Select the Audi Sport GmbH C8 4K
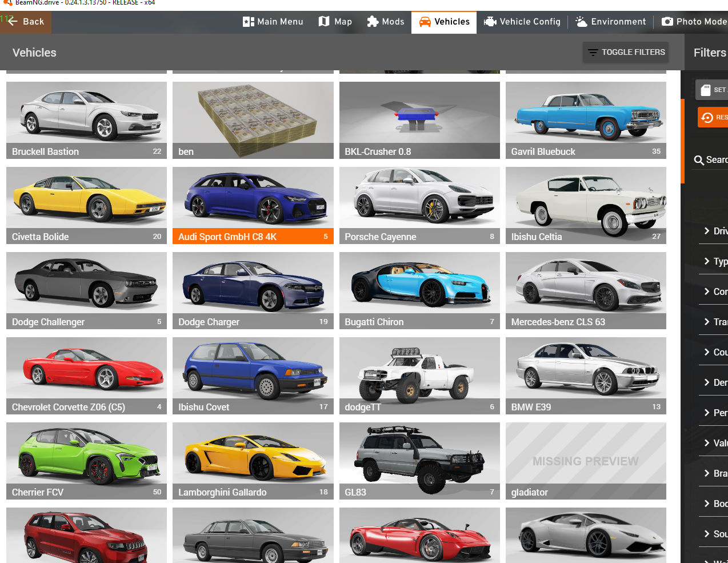 [x=253, y=205]
